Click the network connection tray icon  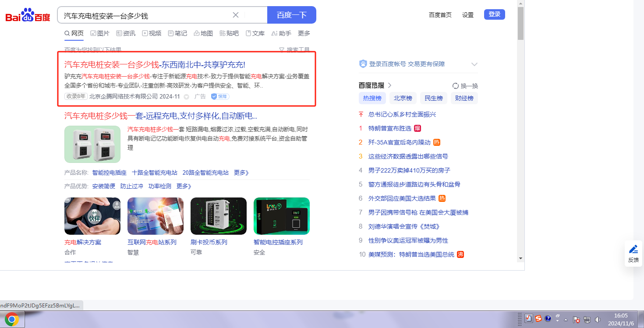tap(587, 320)
